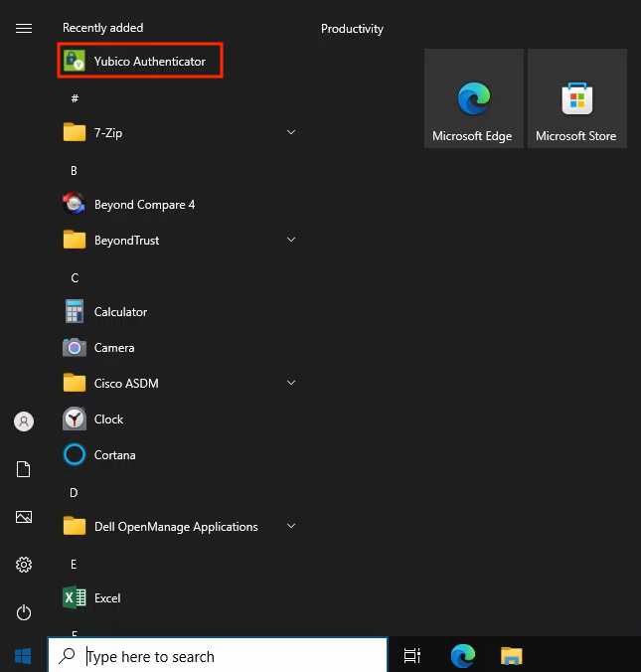Click the Power button in Start sidebar
This screenshot has width=641, height=672.
click(24, 612)
